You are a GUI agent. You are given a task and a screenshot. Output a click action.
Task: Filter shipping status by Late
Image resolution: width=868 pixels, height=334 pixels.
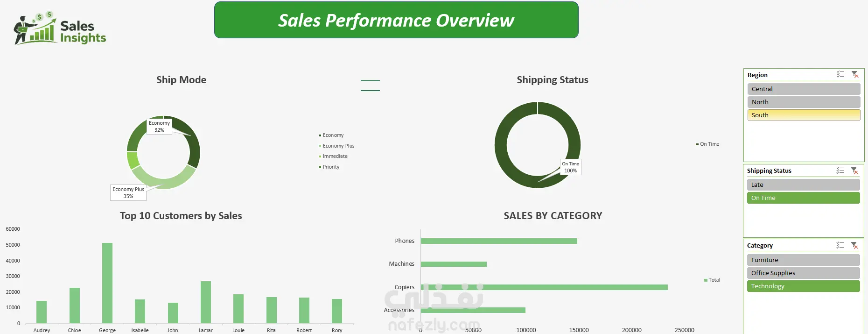[803, 185]
